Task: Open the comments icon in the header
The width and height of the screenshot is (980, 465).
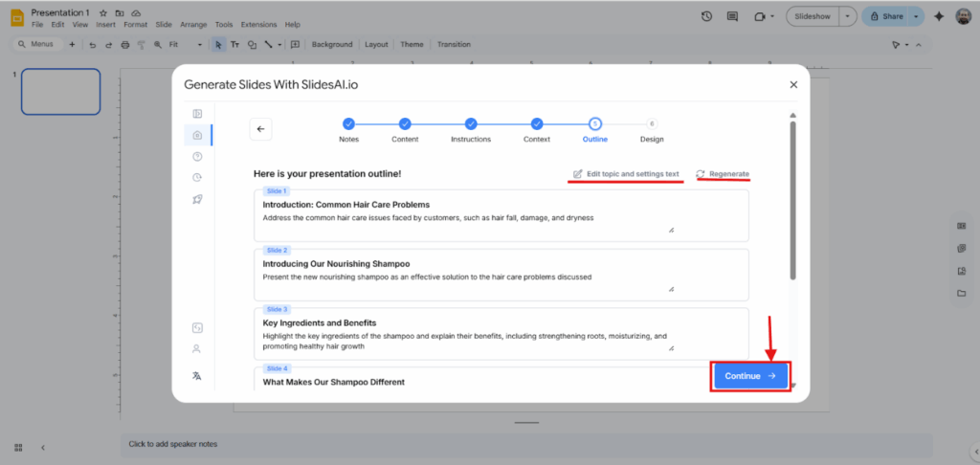Action: [732, 16]
